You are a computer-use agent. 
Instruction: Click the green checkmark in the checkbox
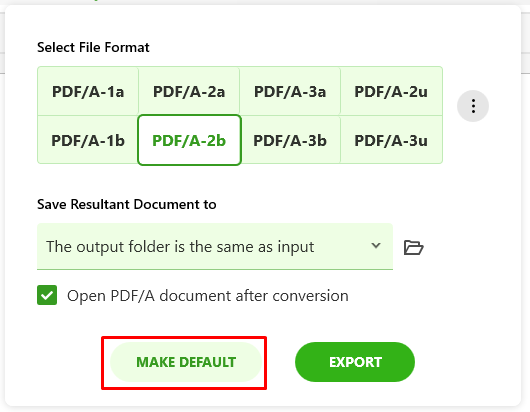click(x=47, y=295)
